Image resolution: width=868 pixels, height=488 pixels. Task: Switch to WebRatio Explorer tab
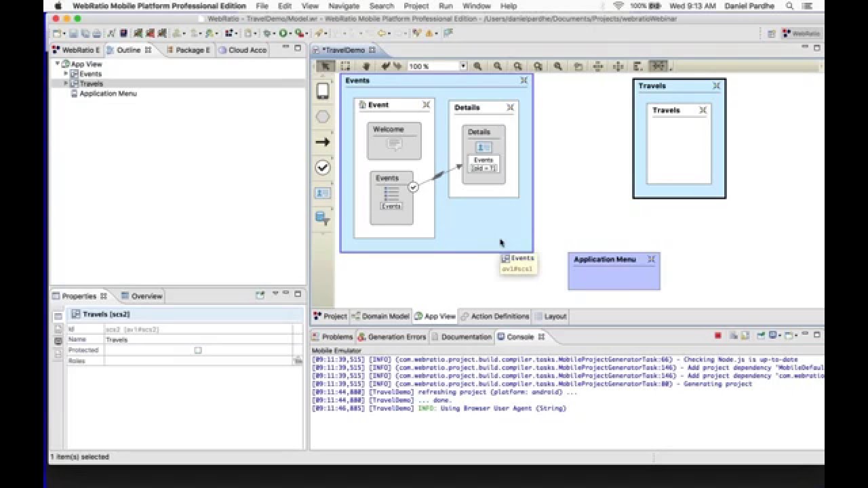(76, 50)
